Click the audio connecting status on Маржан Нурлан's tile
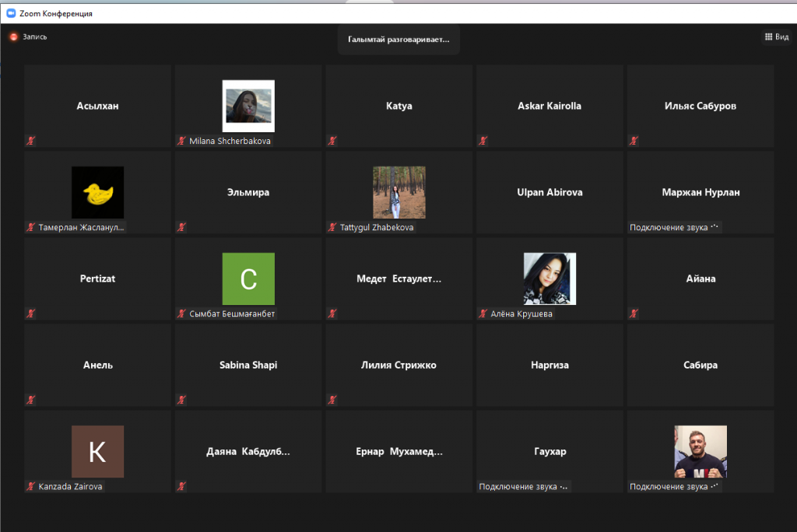Viewport: 797px width, 532px height. coord(675,227)
